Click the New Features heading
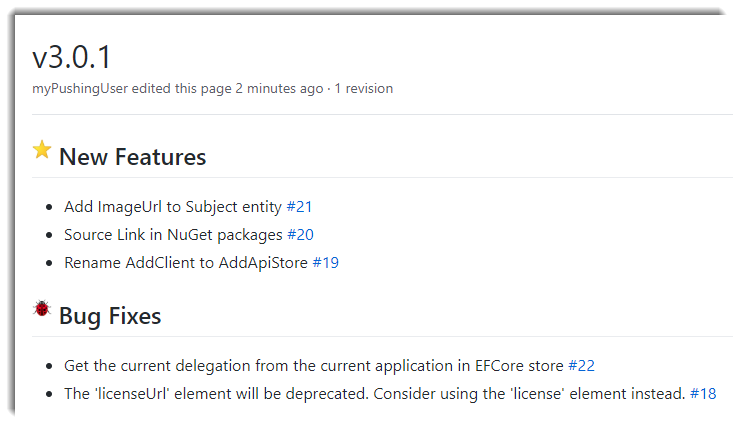 (132, 157)
